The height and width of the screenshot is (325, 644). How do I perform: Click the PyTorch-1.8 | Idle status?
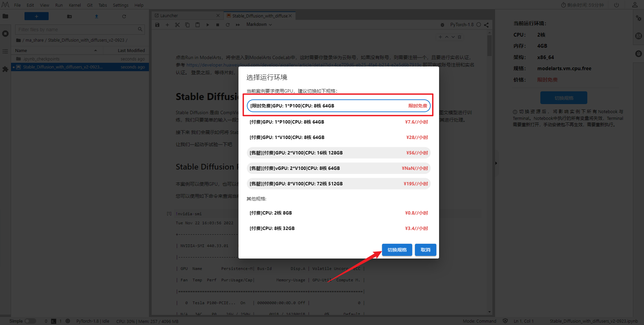[93, 321]
